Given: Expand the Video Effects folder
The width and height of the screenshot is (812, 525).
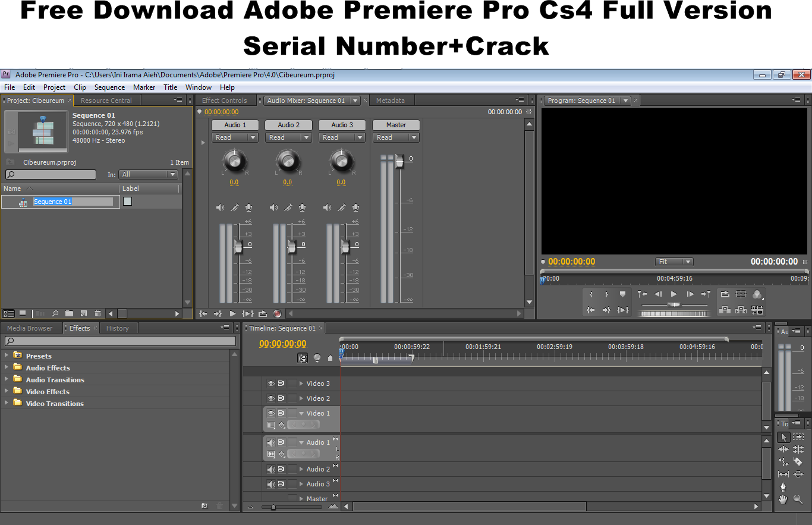Looking at the screenshot, I should pos(7,391).
